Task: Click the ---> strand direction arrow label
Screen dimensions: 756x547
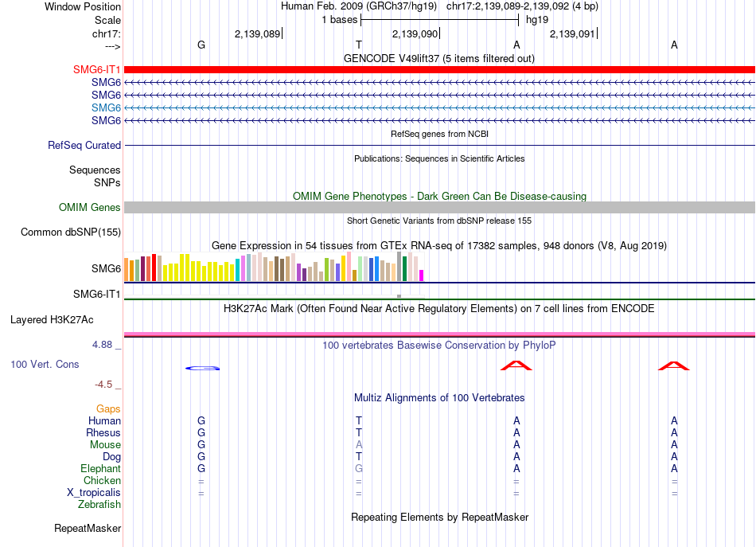Action: (112, 46)
